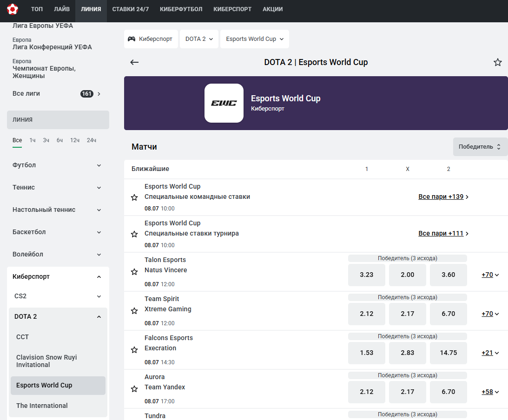Screen dimensions: 508x420
Task: Expand +21 markets for Falcons Esports match
Action: [490, 353]
